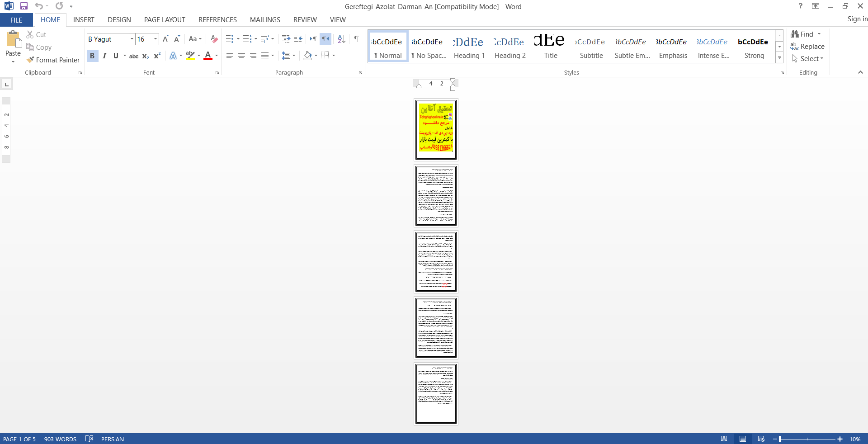Click the Bullets list icon
The image size is (868, 444).
230,39
